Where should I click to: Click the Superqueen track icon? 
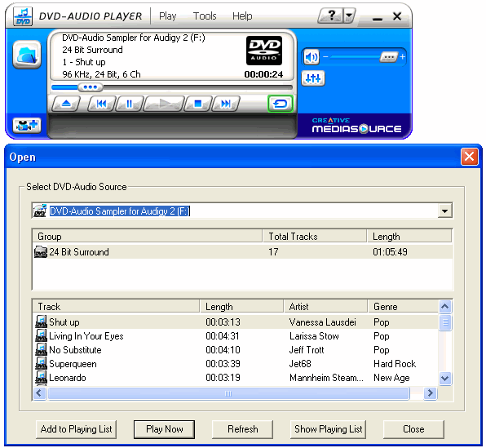click(41, 363)
